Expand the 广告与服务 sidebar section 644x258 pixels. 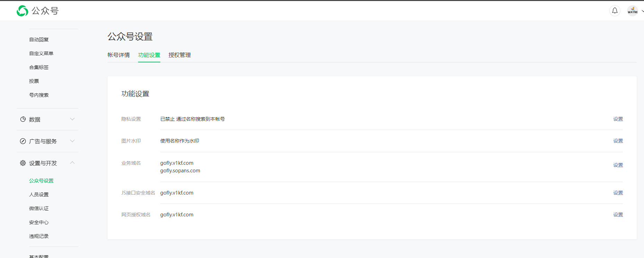72,141
